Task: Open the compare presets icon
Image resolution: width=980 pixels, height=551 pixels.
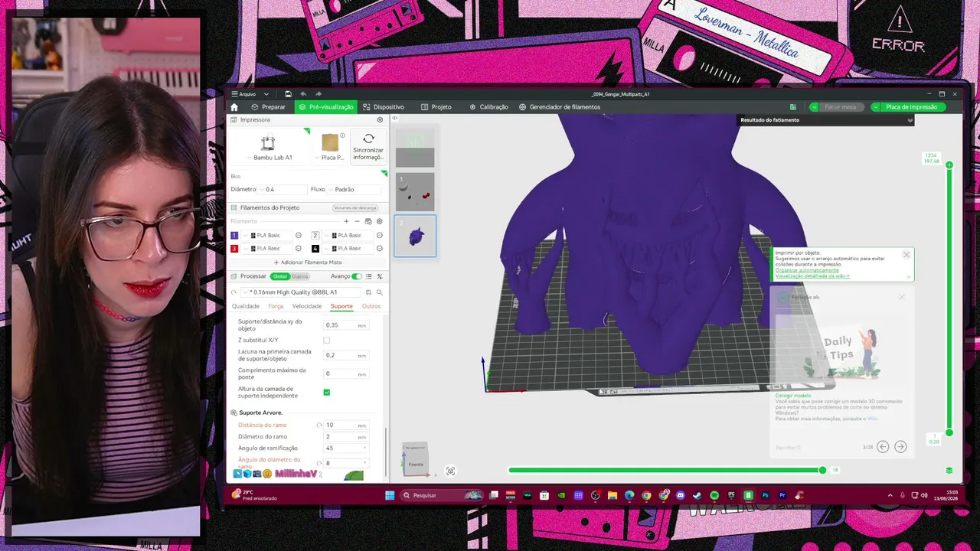Action: [x=379, y=276]
